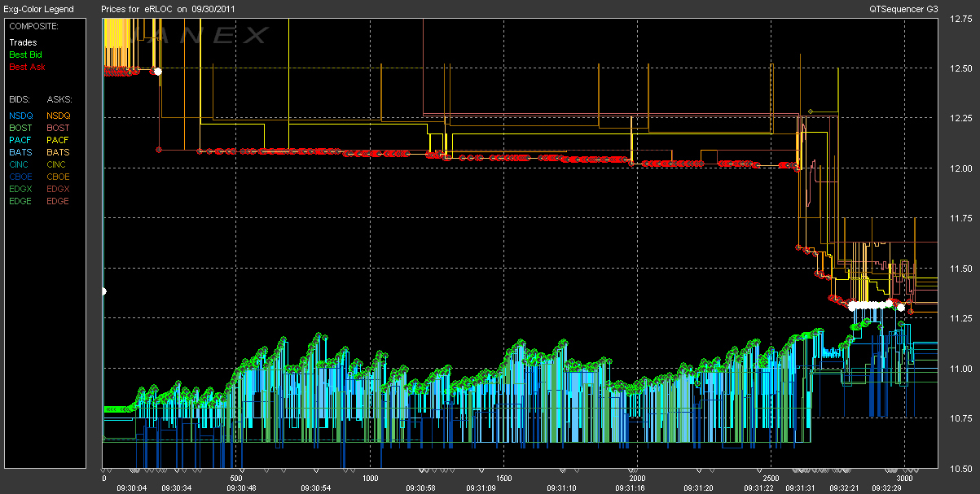Screen dimensions: 980x494
Task: Select BATS in the ASKS column
Action: coord(59,152)
